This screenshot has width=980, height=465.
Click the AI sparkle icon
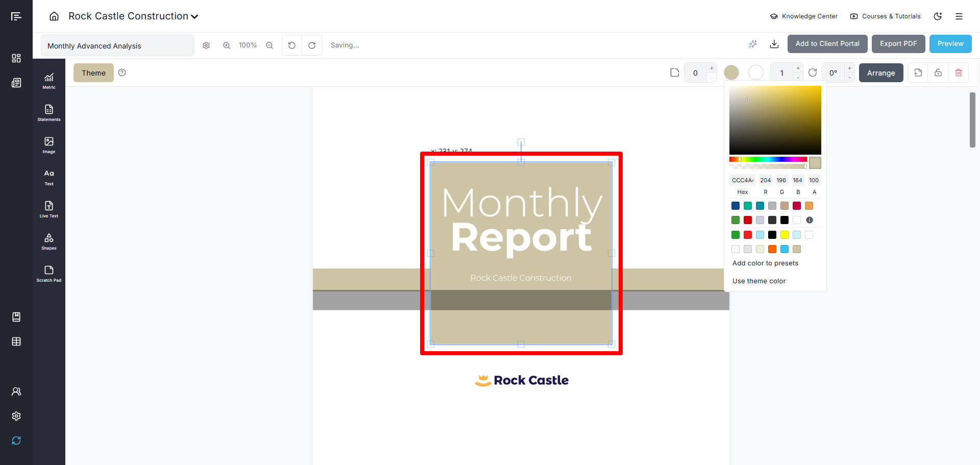click(753, 44)
